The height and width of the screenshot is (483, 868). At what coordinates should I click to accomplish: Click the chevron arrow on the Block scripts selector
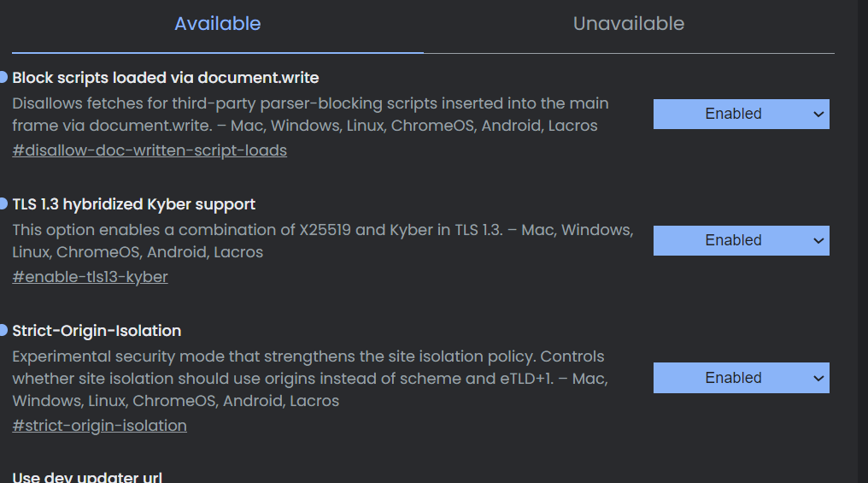click(818, 114)
